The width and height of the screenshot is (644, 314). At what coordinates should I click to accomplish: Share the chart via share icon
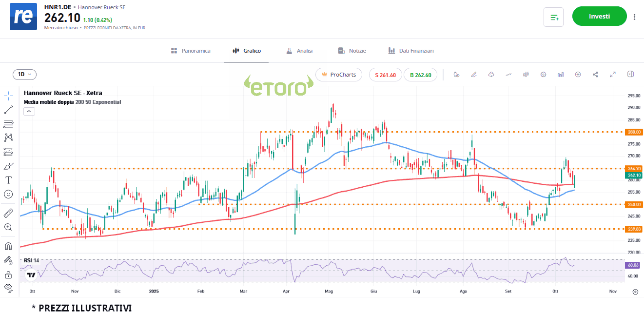coord(595,75)
